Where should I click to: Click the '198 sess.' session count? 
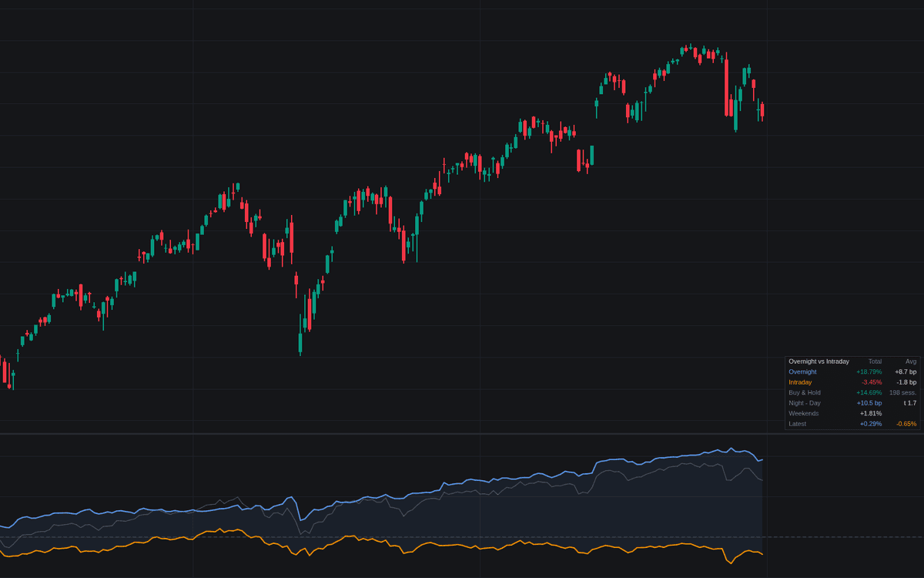[x=903, y=392]
